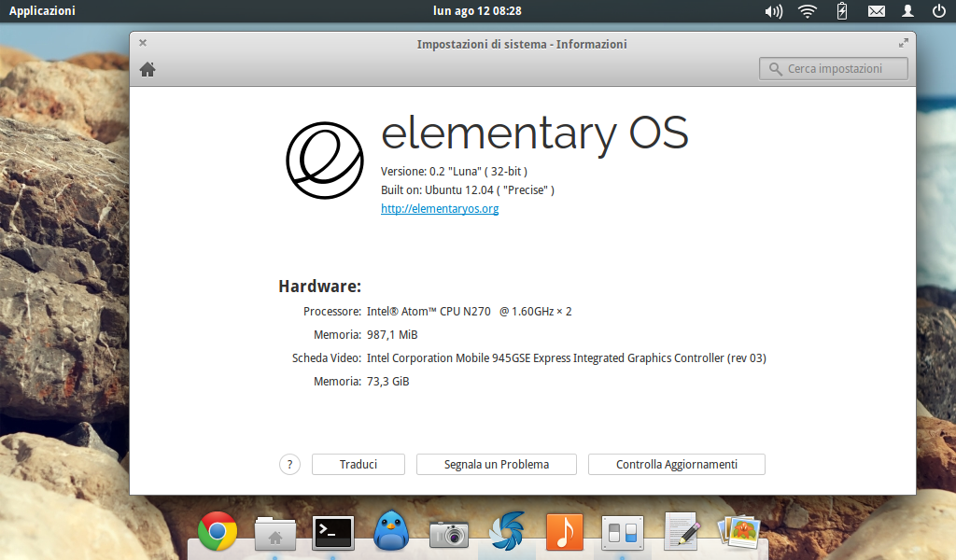
Task: Open the elementaryos.org link
Action: point(440,208)
